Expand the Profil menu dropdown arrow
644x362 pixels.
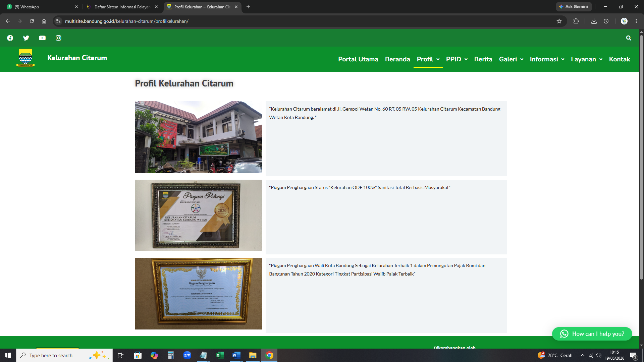point(438,59)
